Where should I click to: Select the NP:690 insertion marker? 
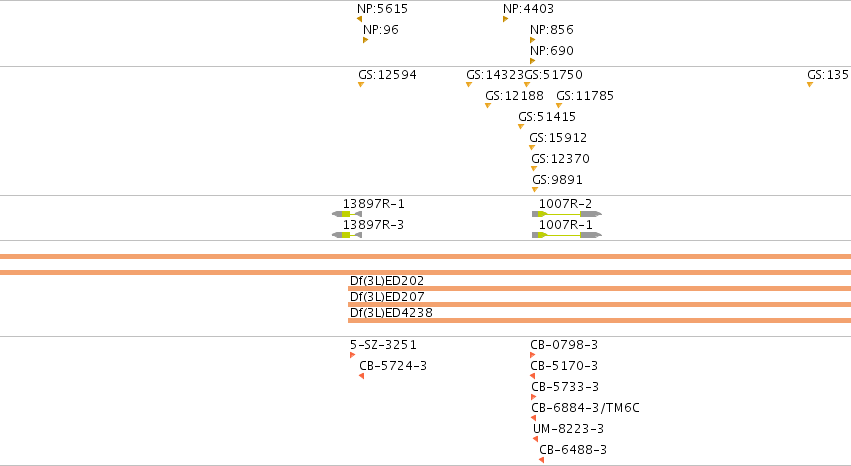coord(532,61)
